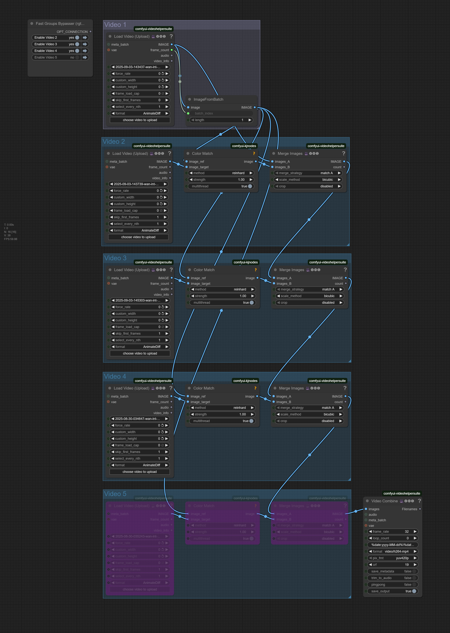This screenshot has width=450, height=633.
Task: Toggle save_output in Video Combine node
Action: tap(414, 591)
